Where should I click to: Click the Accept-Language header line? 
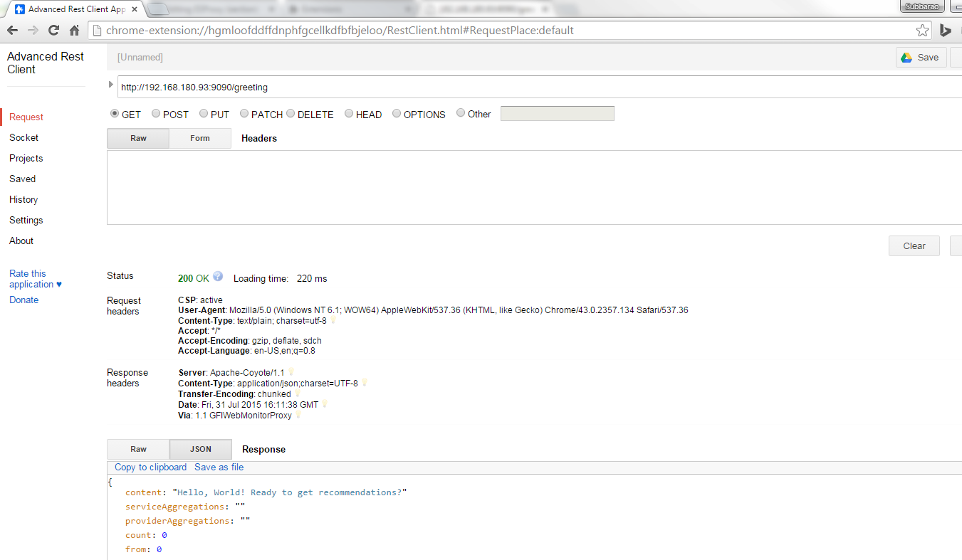click(246, 351)
